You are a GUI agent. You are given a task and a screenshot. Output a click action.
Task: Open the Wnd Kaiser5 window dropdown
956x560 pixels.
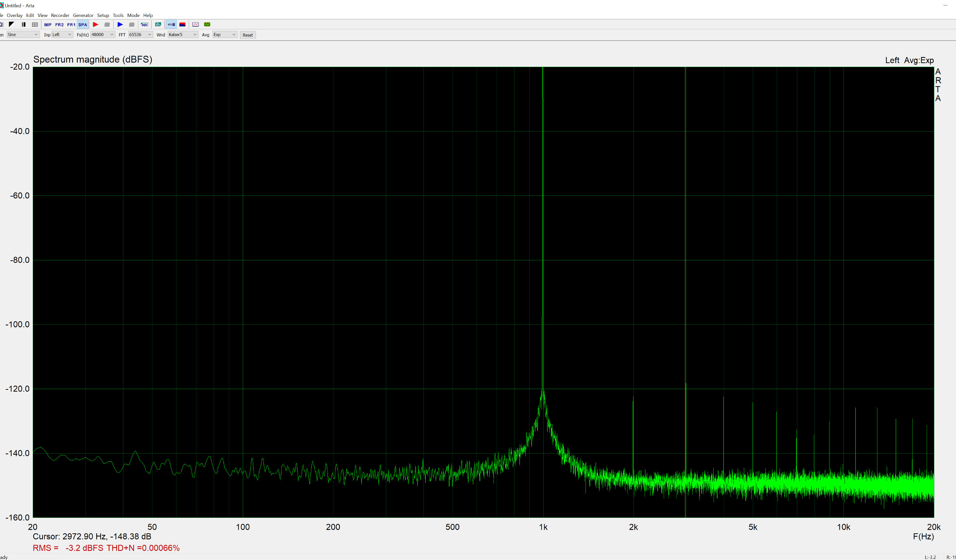click(183, 35)
